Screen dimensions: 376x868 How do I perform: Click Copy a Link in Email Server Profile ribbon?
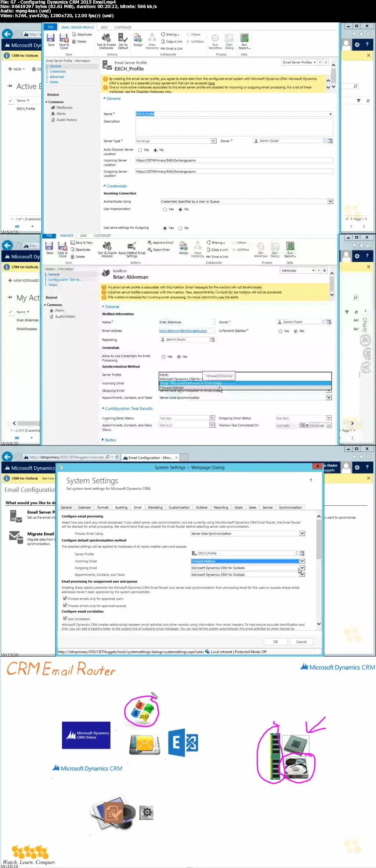click(172, 41)
